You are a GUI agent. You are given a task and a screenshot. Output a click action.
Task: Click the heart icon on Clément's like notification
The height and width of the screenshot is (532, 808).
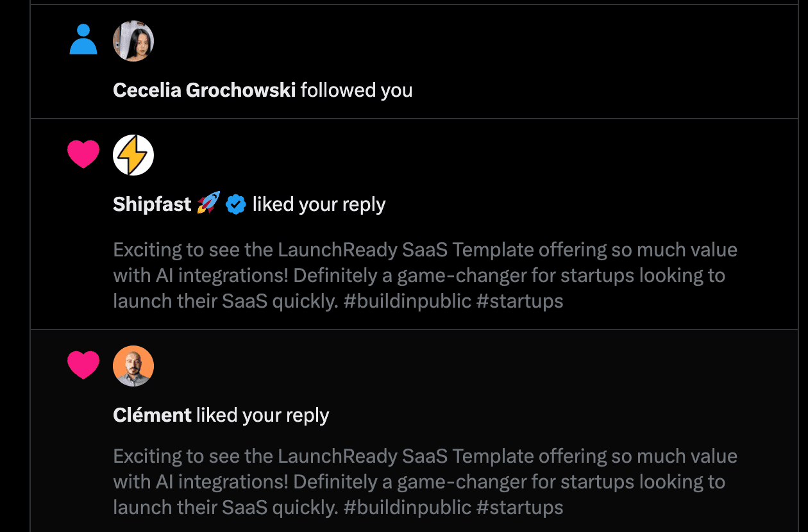coord(83,364)
